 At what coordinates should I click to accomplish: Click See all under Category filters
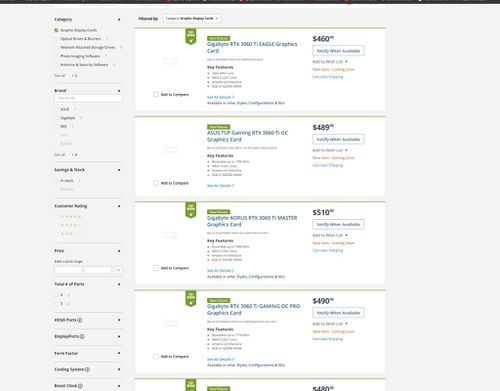pos(60,76)
